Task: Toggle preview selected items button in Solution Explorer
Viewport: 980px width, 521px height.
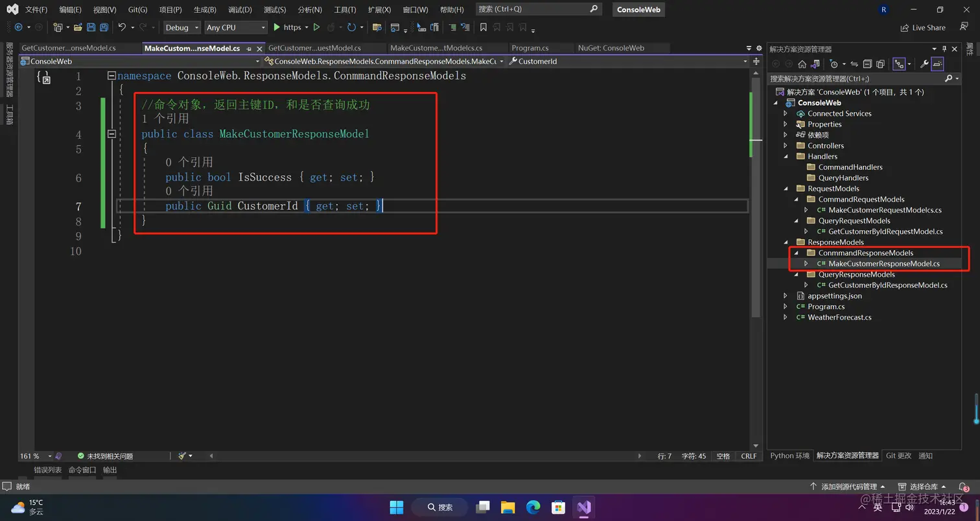Action: coord(937,64)
